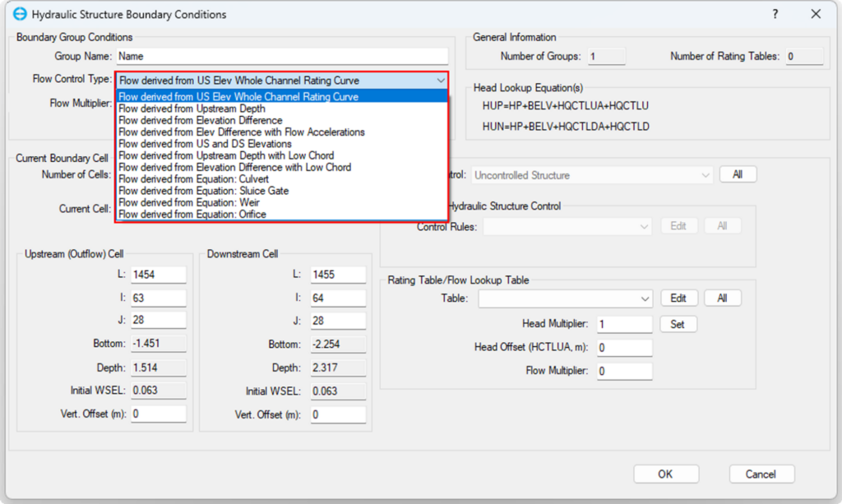Choose Flow derived from Elevation Difference
The width and height of the screenshot is (842, 504).
pos(200,120)
